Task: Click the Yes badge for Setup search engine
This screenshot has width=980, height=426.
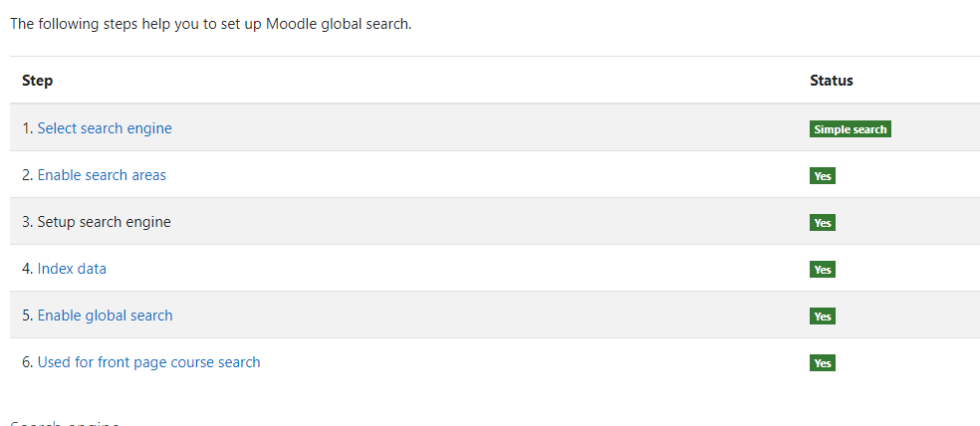Action: coord(823,223)
